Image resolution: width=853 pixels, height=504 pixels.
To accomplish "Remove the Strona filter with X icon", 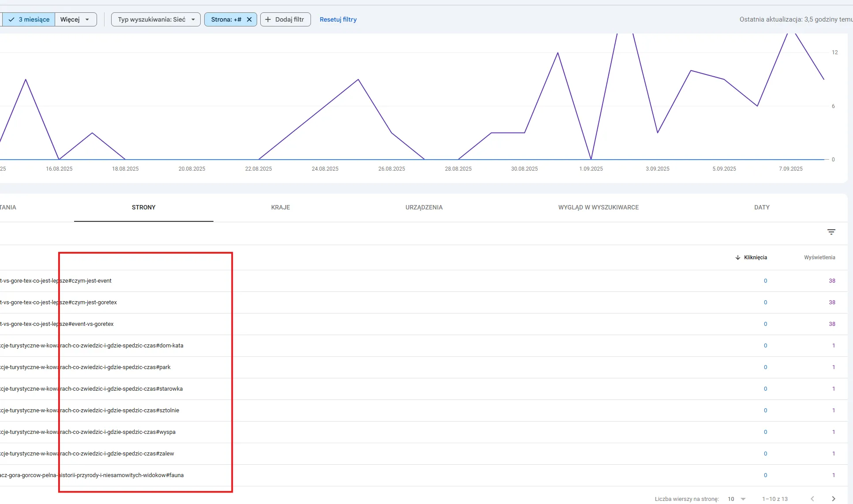I will coord(249,19).
